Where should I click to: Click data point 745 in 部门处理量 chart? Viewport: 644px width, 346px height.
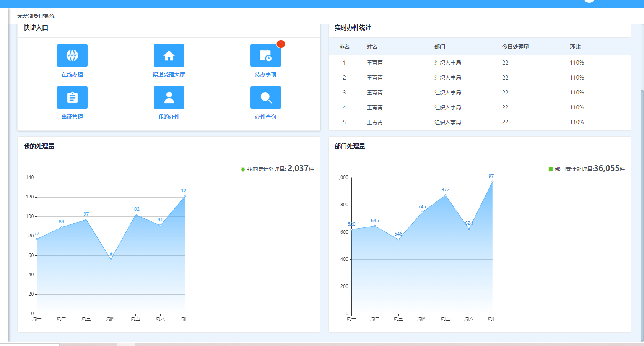tap(422, 213)
